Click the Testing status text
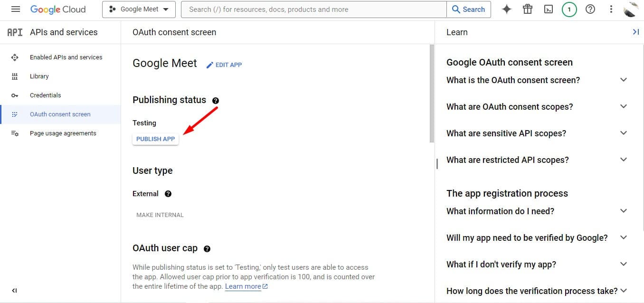The image size is (644, 303). coord(144,123)
